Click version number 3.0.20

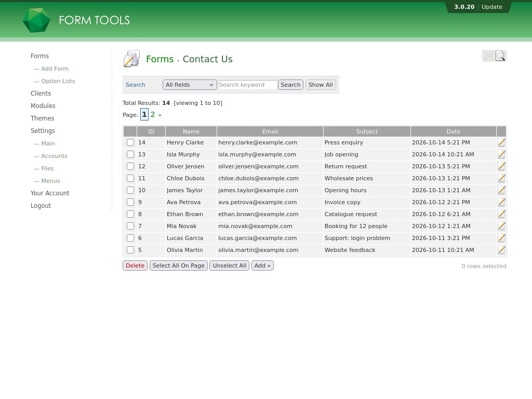[x=464, y=7]
